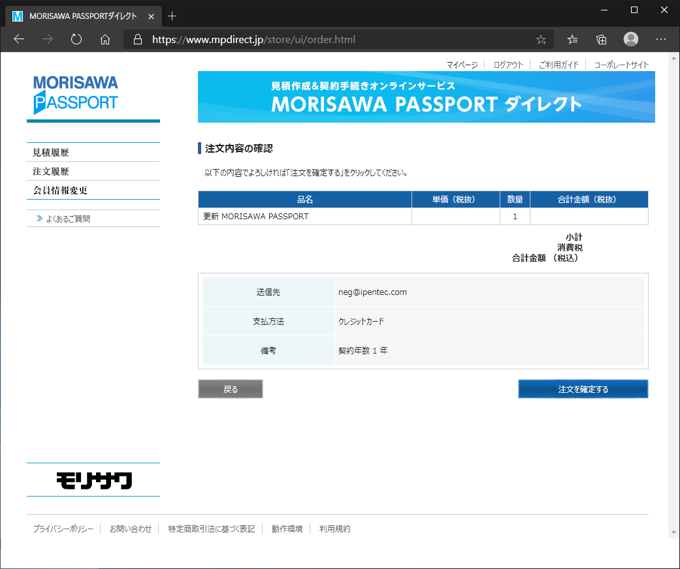This screenshot has height=569, width=680.
Task: Click the page scrollbar down arrow
Action: [673, 533]
